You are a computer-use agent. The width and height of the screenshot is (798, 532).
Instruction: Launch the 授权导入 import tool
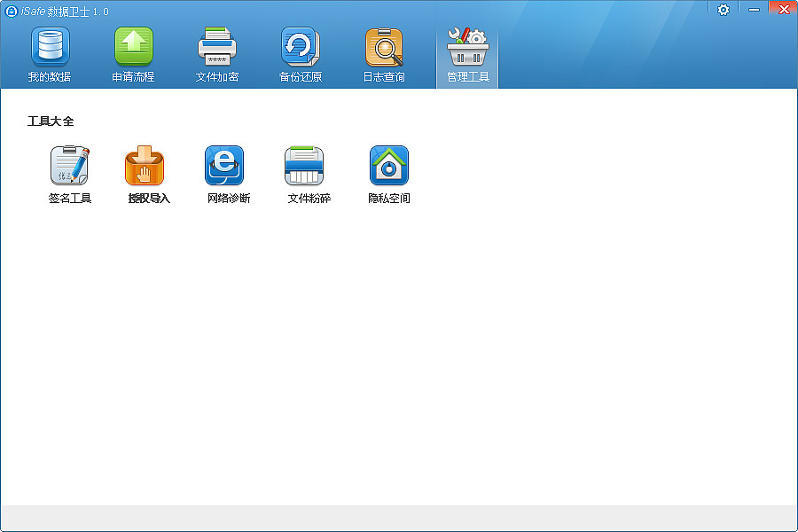[x=149, y=175]
